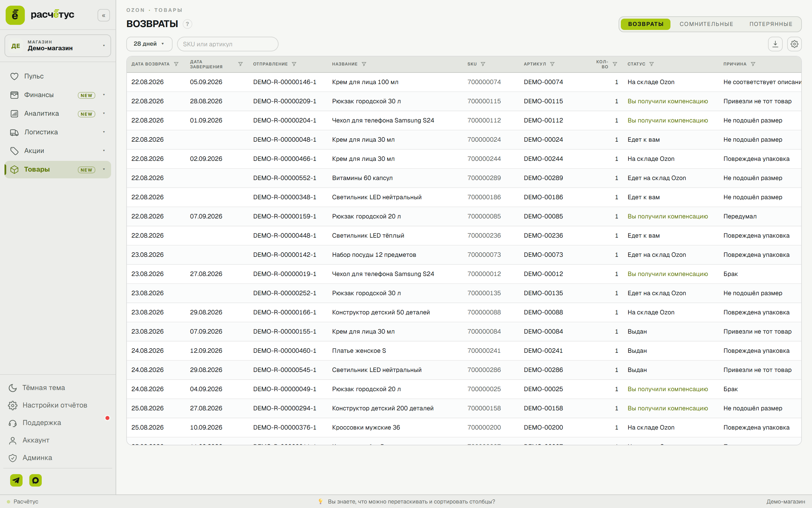Switch to the ПОТЕРЯННЫЕ tab

771,24
